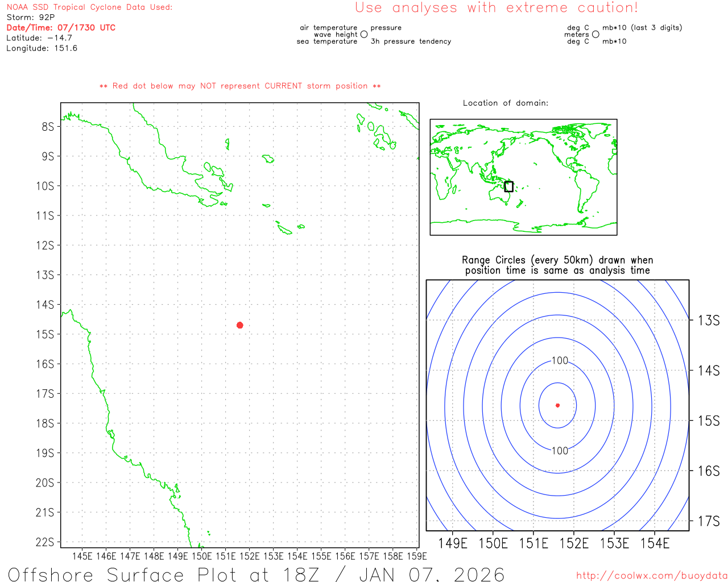Click the red dot disclaimer note
Screen dimensions: 728x582
(x=240, y=86)
